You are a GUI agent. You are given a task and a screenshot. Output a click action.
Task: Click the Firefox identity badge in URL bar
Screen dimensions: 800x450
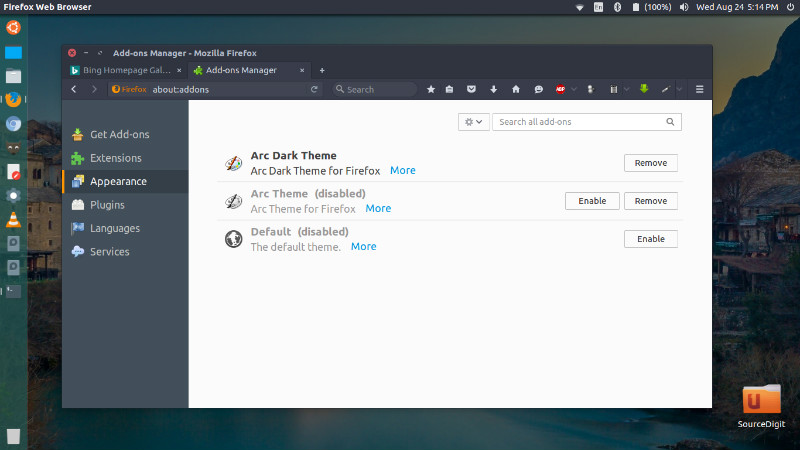(x=129, y=89)
